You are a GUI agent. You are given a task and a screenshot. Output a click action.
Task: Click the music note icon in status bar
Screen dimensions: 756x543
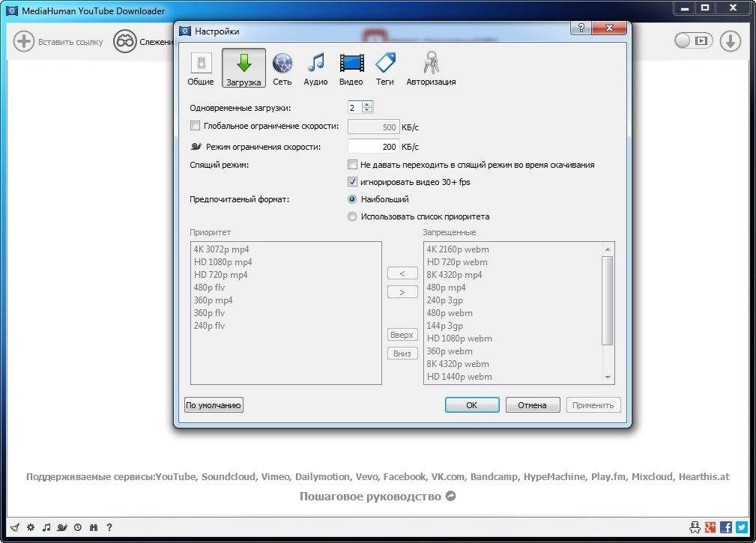pyautogui.click(x=46, y=527)
